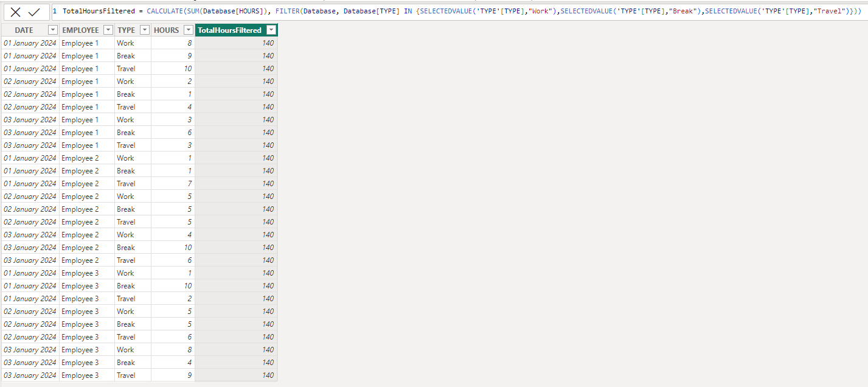
Task: Click "03 January 2024" in Employee 3 Break row
Action: coord(30,363)
